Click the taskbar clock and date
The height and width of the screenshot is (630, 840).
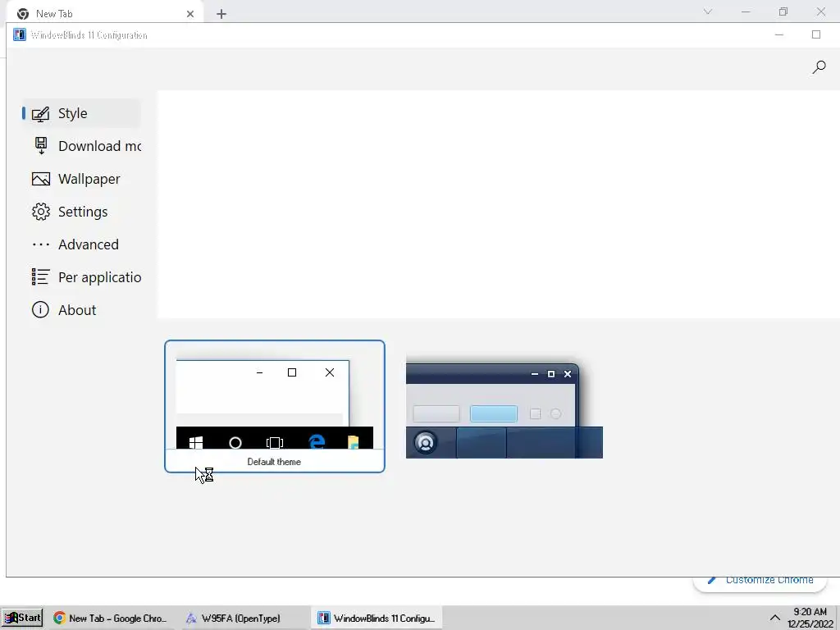810,618
